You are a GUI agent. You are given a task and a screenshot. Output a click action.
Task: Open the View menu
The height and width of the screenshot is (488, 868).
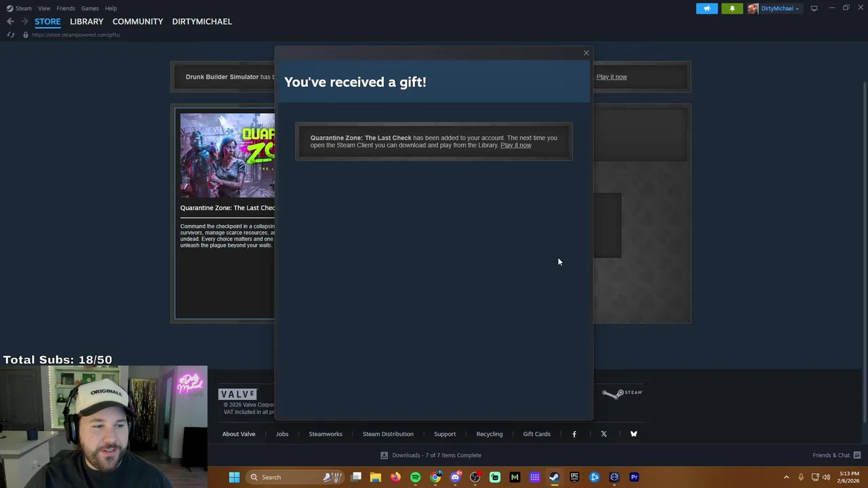click(x=44, y=8)
